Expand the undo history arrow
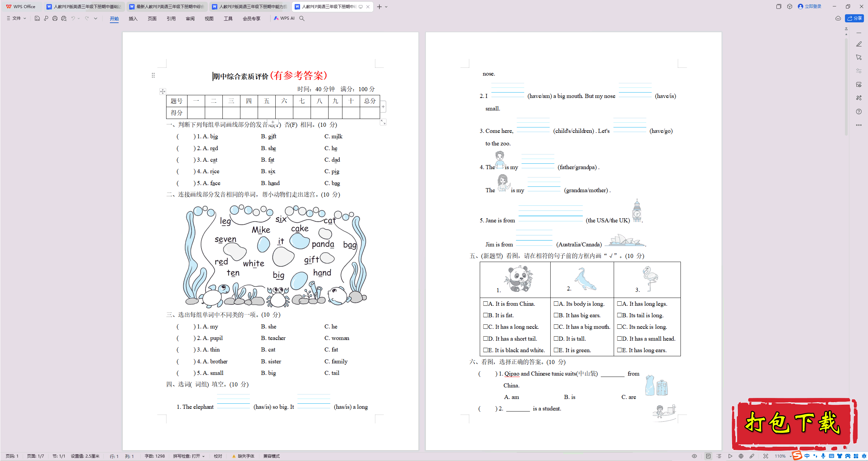 point(79,18)
